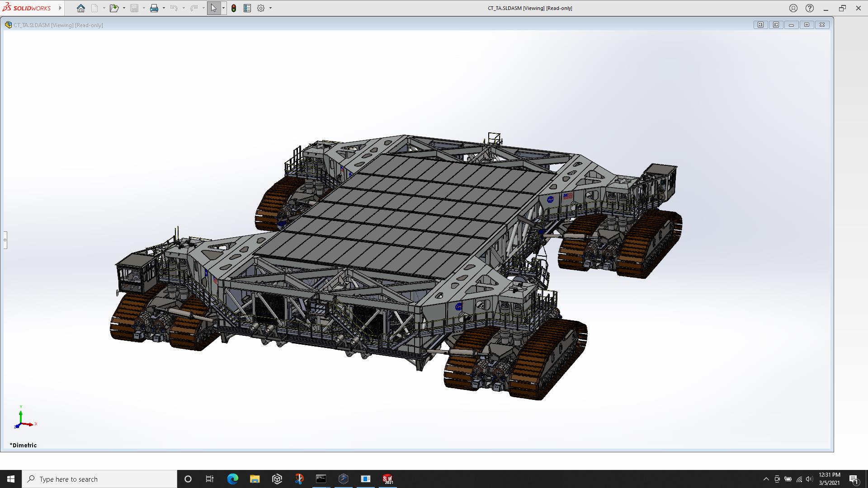
Task: Click the user Login profile icon
Action: click(x=793, y=8)
